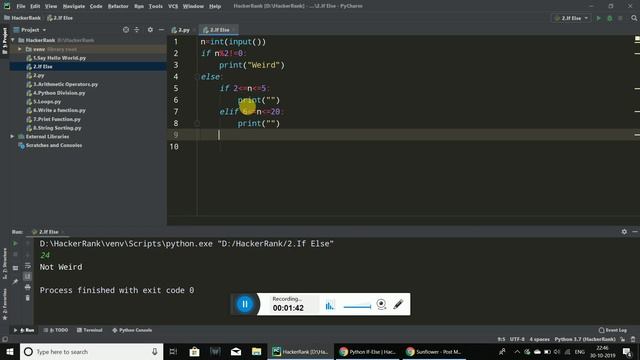Image resolution: width=640 pixels, height=360 pixels.
Task: Toggle pin tab in Run panel
Action: point(16,281)
